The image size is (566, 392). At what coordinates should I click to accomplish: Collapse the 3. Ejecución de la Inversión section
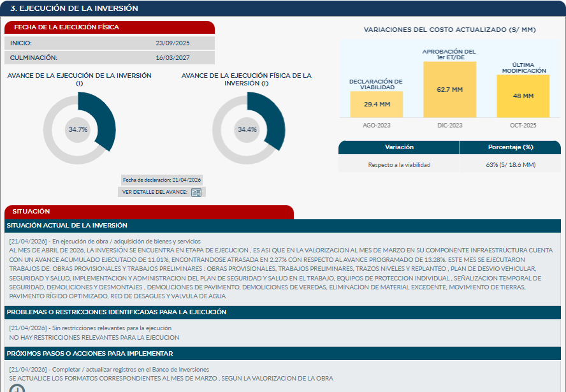click(282, 8)
